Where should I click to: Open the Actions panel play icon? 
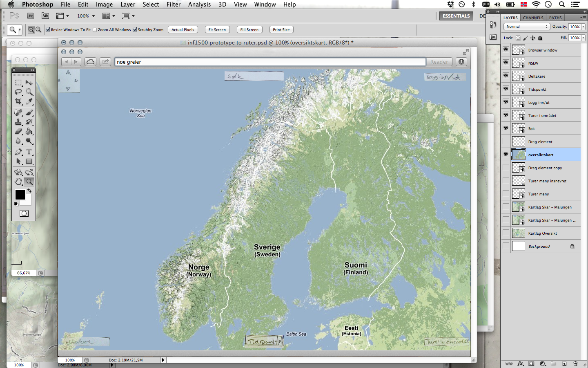493,37
